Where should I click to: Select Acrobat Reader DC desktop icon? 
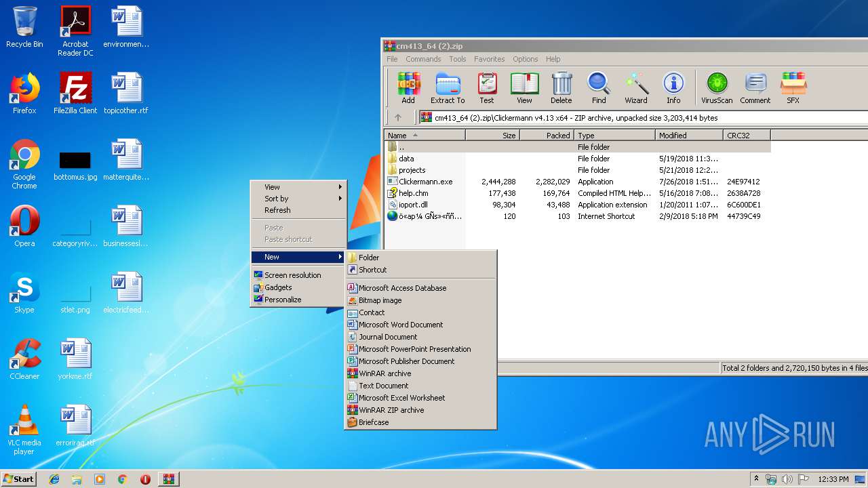click(75, 31)
